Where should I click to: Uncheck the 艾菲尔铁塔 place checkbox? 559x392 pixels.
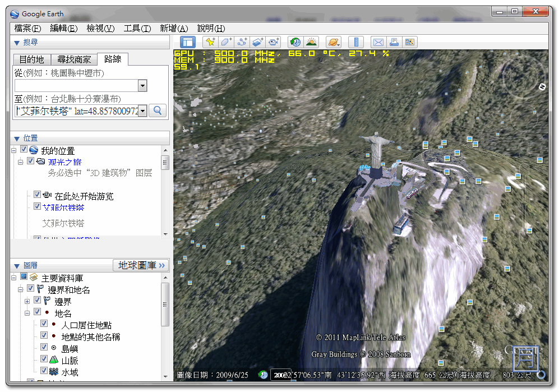37,206
